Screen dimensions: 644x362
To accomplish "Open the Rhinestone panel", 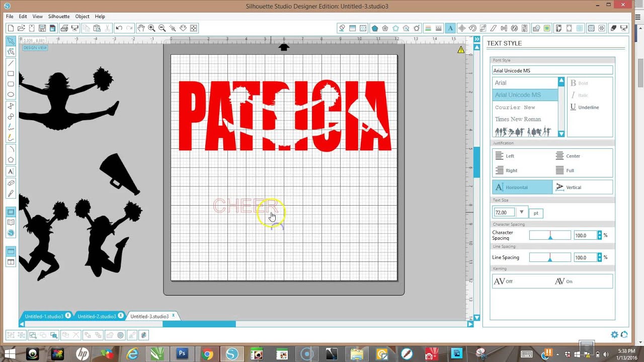I will 602,28.
